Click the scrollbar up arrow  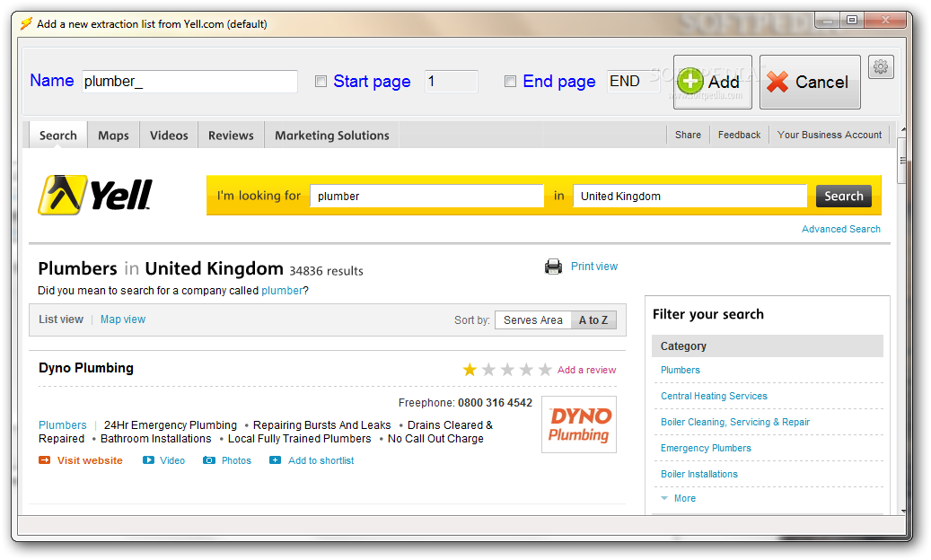[903, 128]
